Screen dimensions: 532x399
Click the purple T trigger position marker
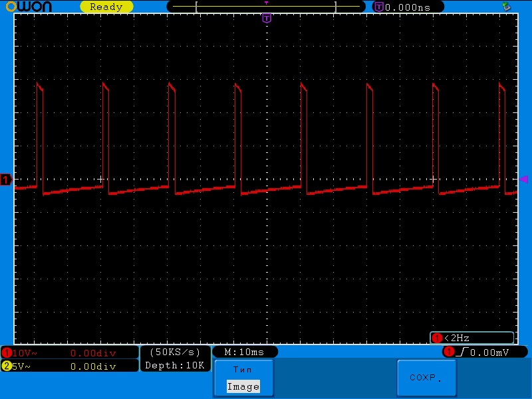point(267,18)
